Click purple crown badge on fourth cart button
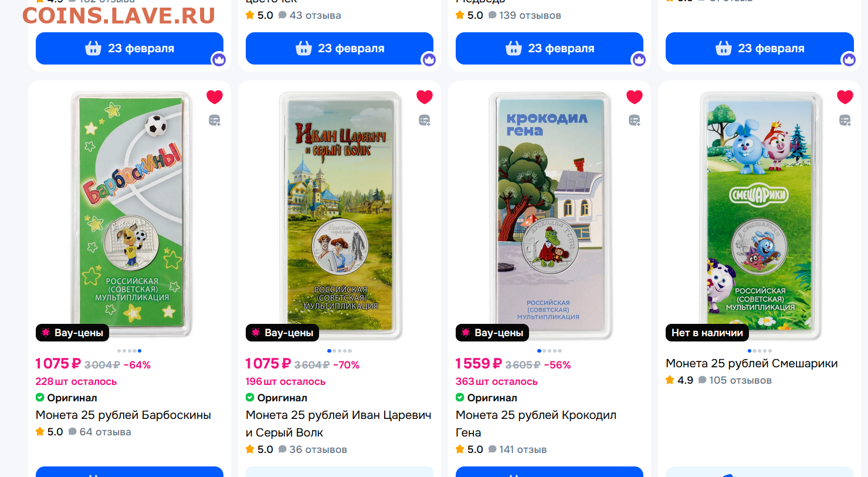The image size is (868, 477). point(849,59)
